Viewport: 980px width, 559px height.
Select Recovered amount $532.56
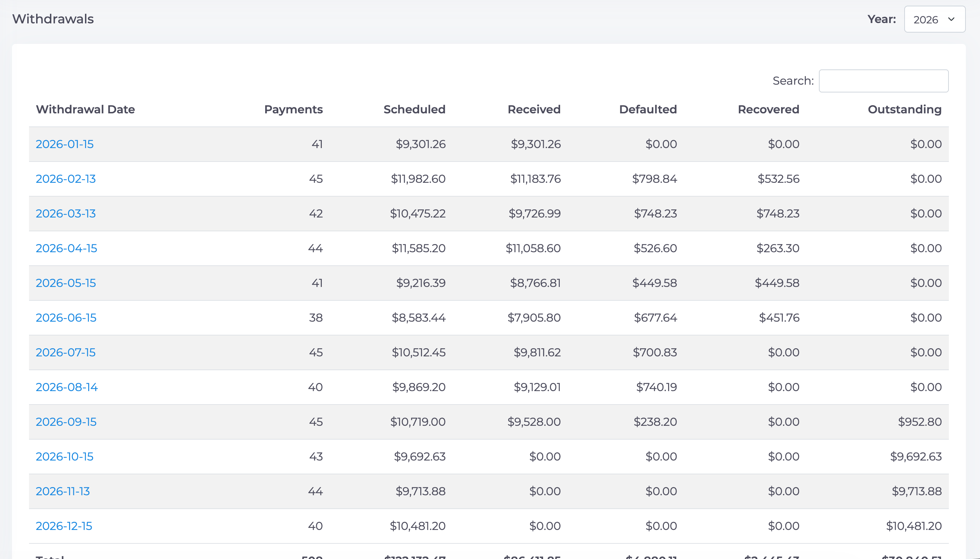(779, 179)
